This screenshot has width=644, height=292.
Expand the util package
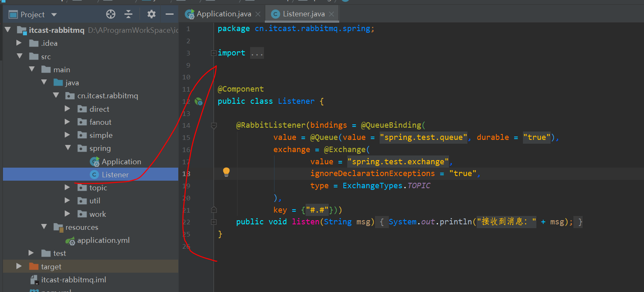pyautogui.click(x=68, y=201)
